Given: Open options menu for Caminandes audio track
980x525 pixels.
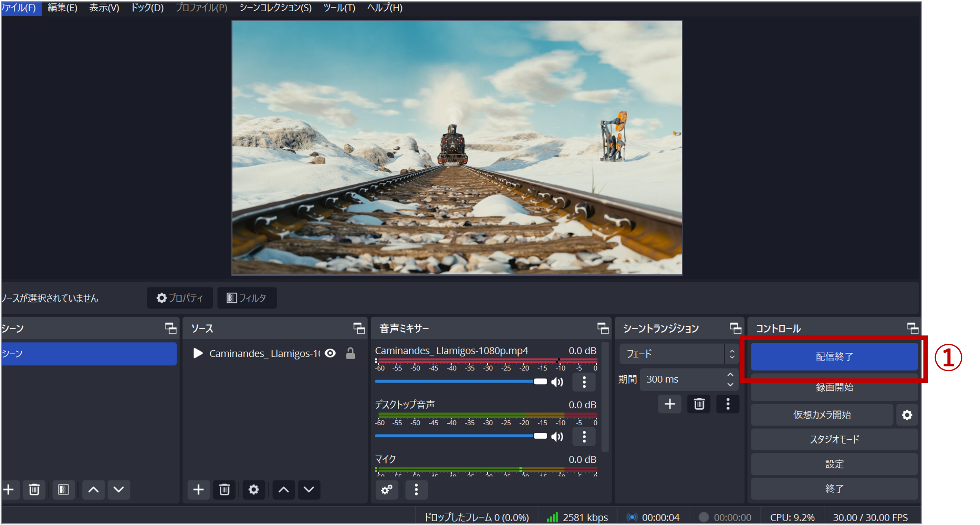Looking at the screenshot, I should click(x=584, y=382).
